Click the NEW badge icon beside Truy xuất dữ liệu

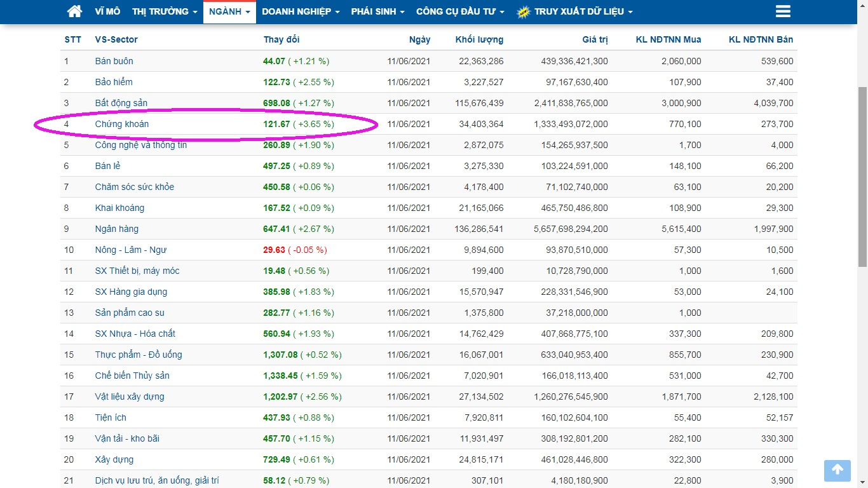click(524, 12)
